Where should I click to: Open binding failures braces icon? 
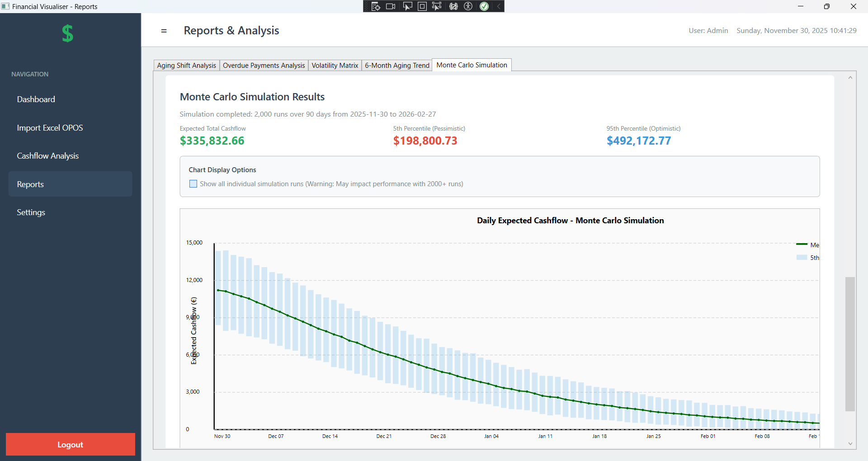(x=453, y=6)
